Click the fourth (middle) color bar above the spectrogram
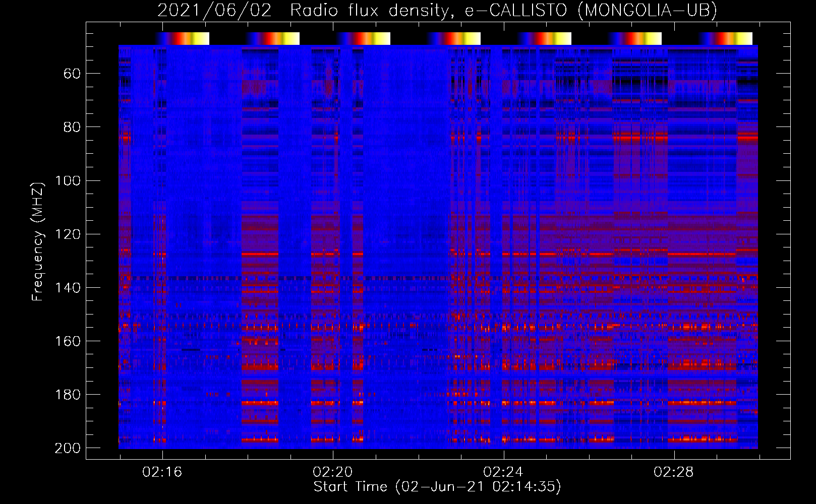Viewport: 816px width, 504px height. [x=453, y=38]
